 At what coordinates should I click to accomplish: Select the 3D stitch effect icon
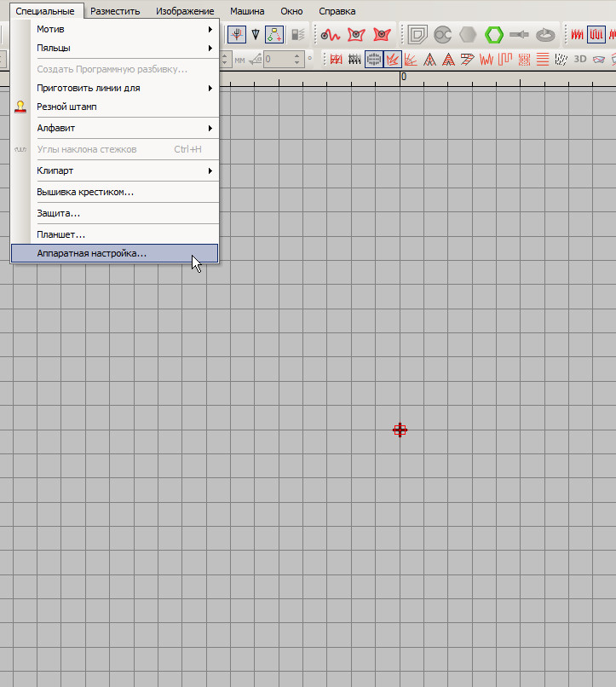pyautogui.click(x=580, y=60)
